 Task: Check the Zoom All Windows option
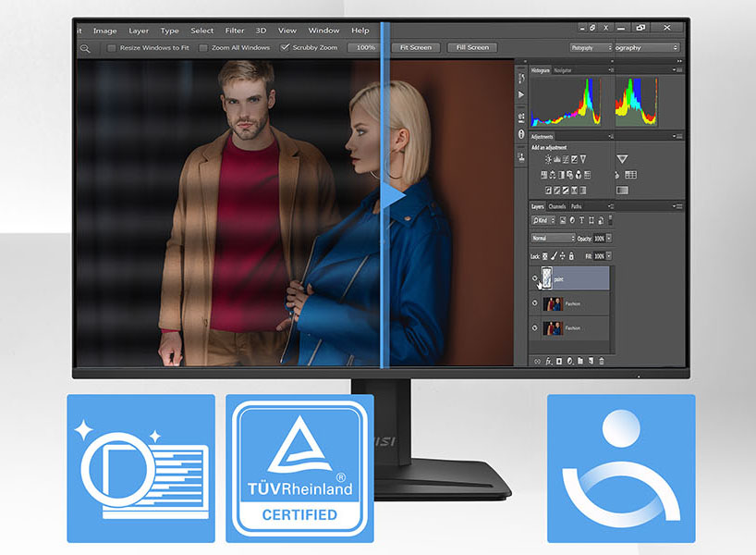(203, 47)
